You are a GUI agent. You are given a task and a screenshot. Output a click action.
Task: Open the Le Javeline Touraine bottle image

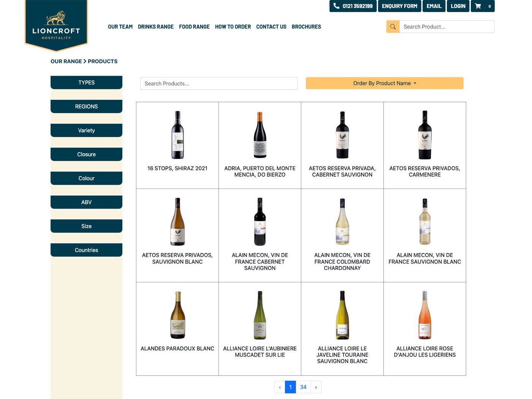(342, 315)
